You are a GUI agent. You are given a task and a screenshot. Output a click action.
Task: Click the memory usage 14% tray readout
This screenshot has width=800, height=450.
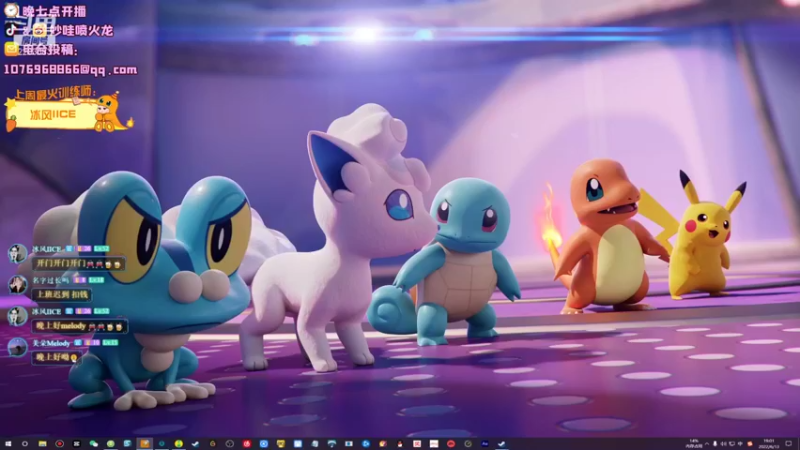[x=694, y=444]
